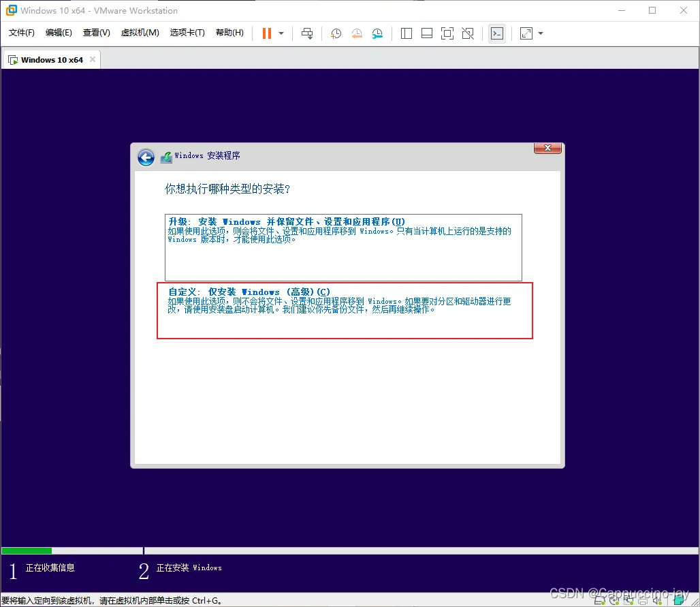Revert virtual machine to previous snapshot
Screen dimensions: 700x607
[x=357, y=33]
